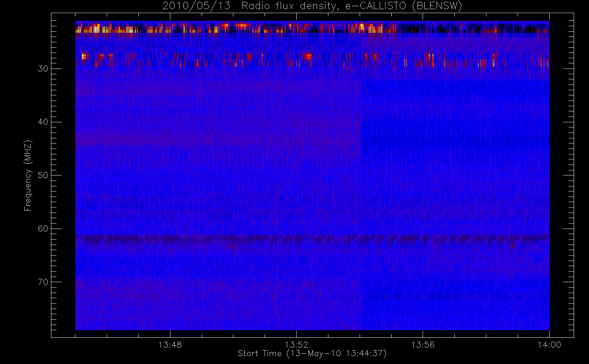This screenshot has width=589, height=364.
Task: Click the 'Frequency (MHZ)' axis label
Action: point(28,175)
